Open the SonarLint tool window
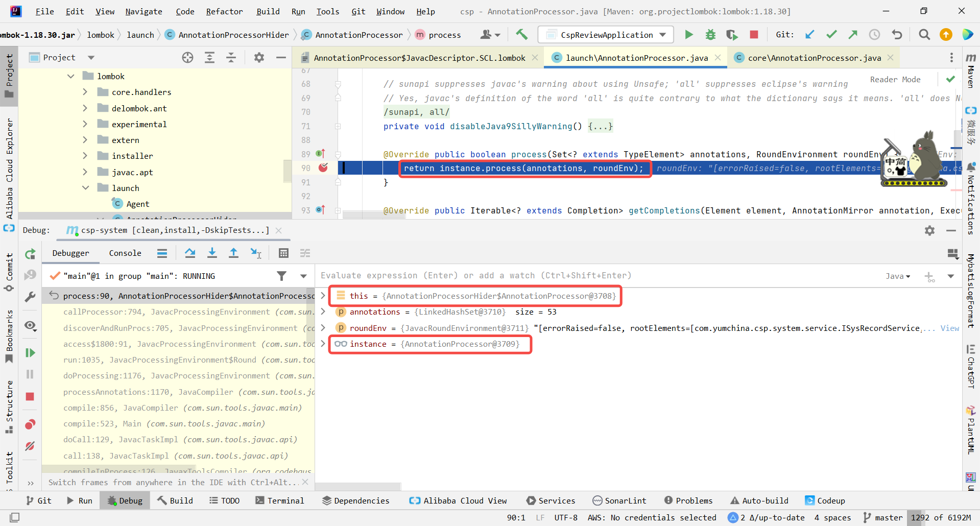The width and height of the screenshot is (980, 526). 619,500
